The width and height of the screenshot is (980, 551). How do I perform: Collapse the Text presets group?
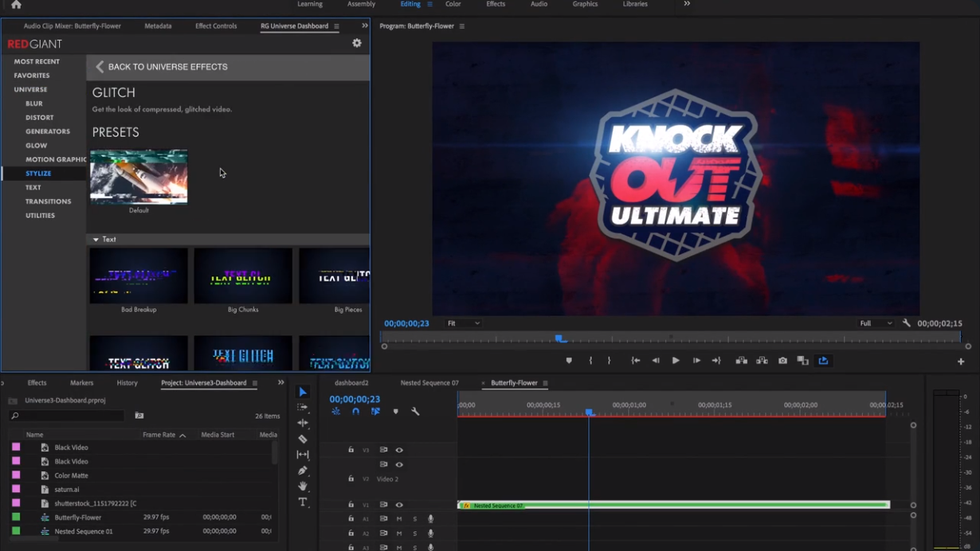tap(96, 239)
